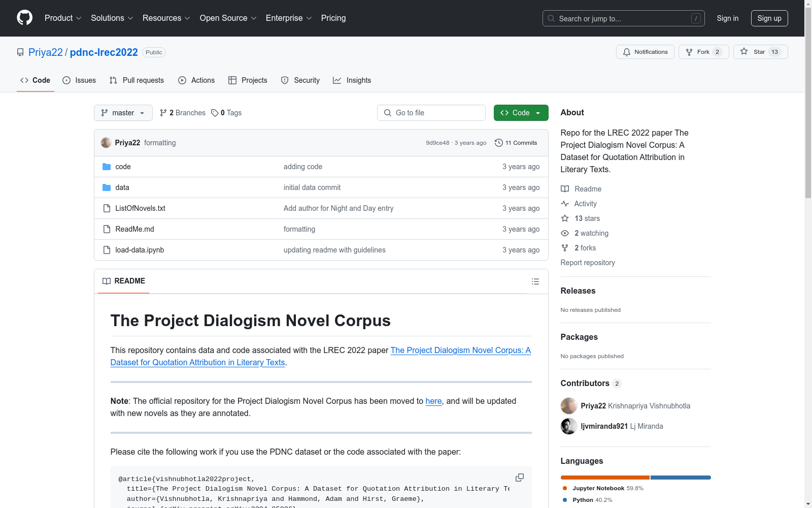Click the file icon for ReadMe.md
This screenshot has width=812, height=508.
tap(107, 229)
